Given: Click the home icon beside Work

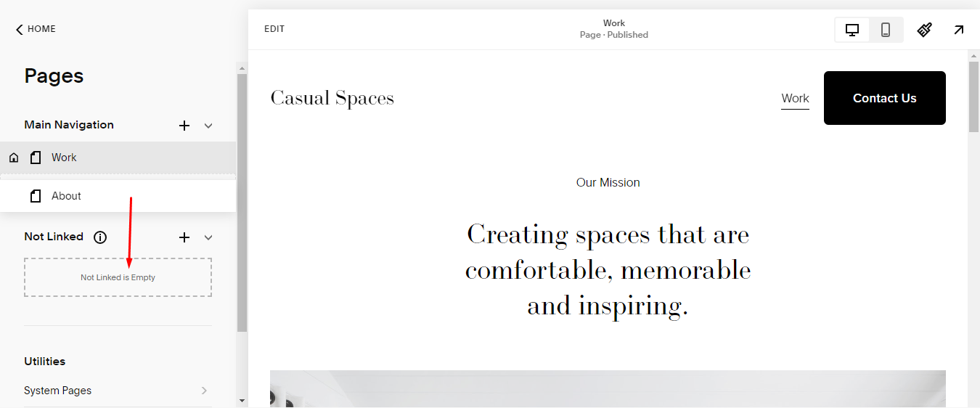Looking at the screenshot, I should pyautogui.click(x=14, y=158).
